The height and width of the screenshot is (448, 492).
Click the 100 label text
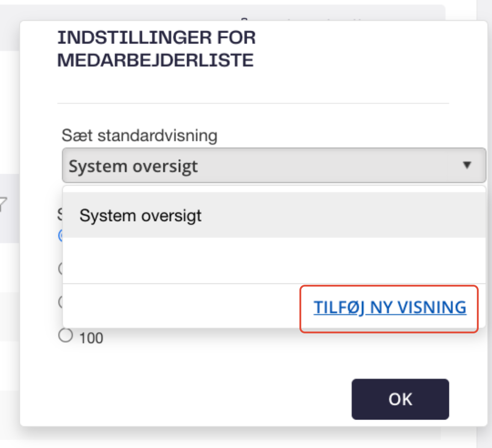(x=91, y=338)
